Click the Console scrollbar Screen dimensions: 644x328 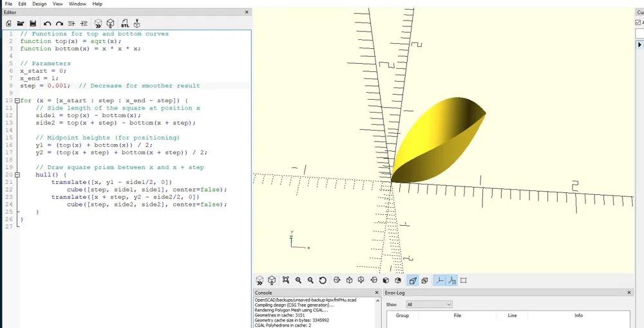[378, 313]
